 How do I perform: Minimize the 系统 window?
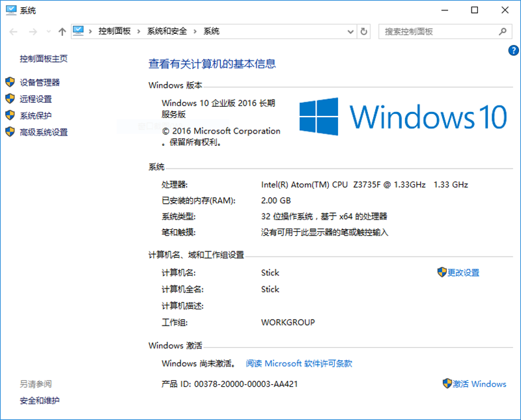point(445,10)
